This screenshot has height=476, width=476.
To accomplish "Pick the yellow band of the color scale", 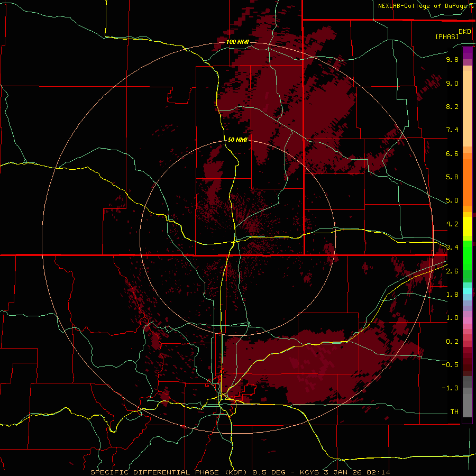I will 467,226.
